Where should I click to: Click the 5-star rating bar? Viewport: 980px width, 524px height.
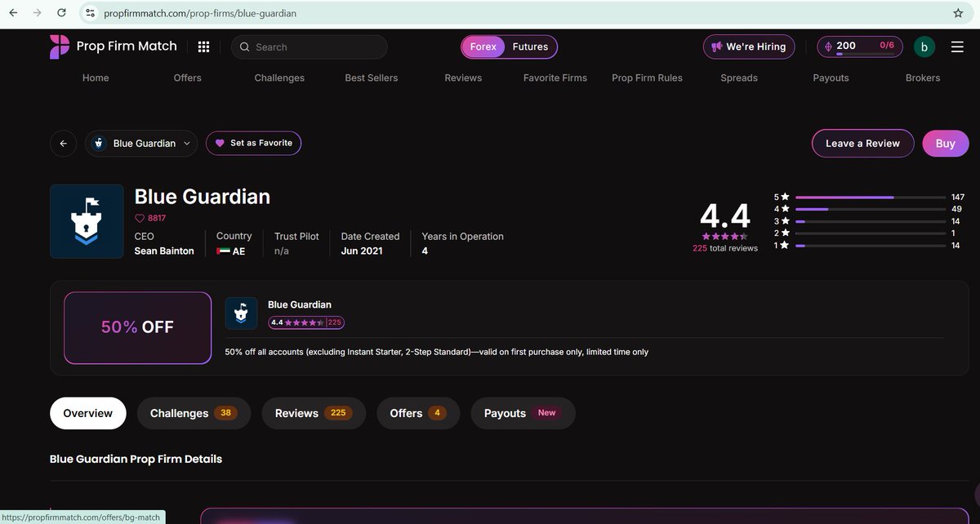tap(870, 197)
